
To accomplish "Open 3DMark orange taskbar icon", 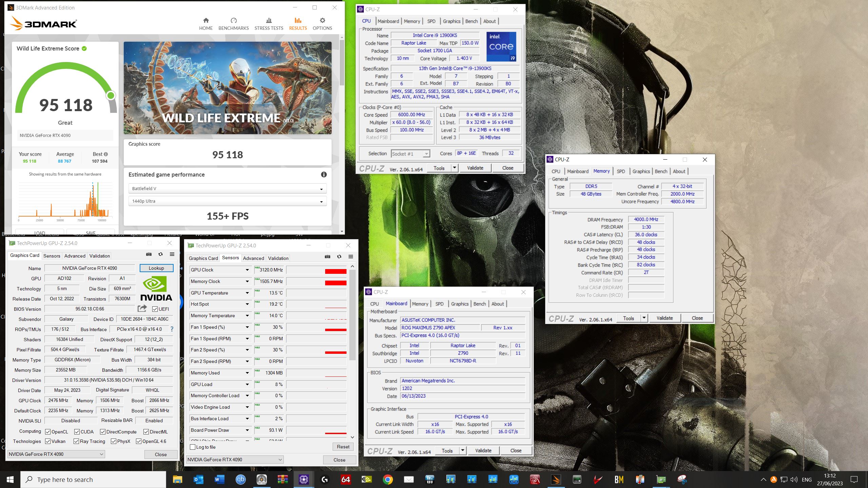I will tap(556, 480).
